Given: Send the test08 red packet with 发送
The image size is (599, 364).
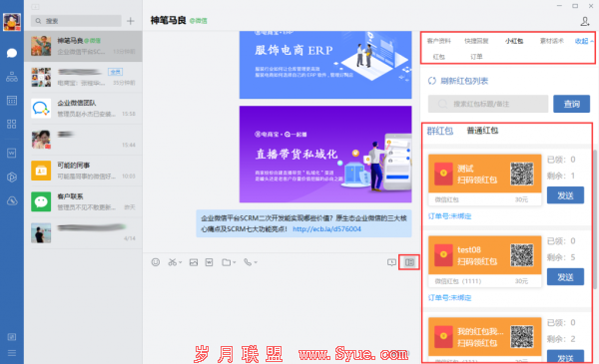Looking at the screenshot, I should pyautogui.click(x=565, y=276).
